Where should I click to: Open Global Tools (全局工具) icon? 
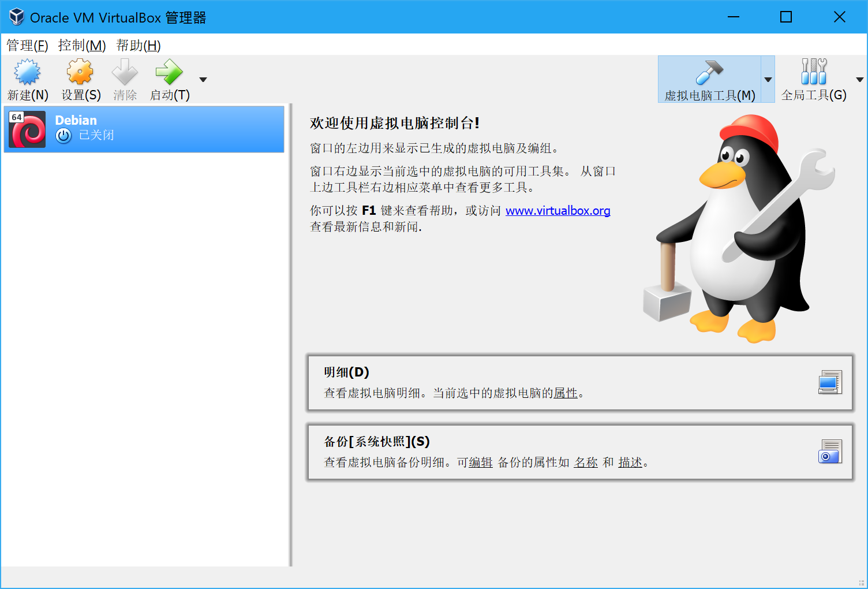point(814,73)
